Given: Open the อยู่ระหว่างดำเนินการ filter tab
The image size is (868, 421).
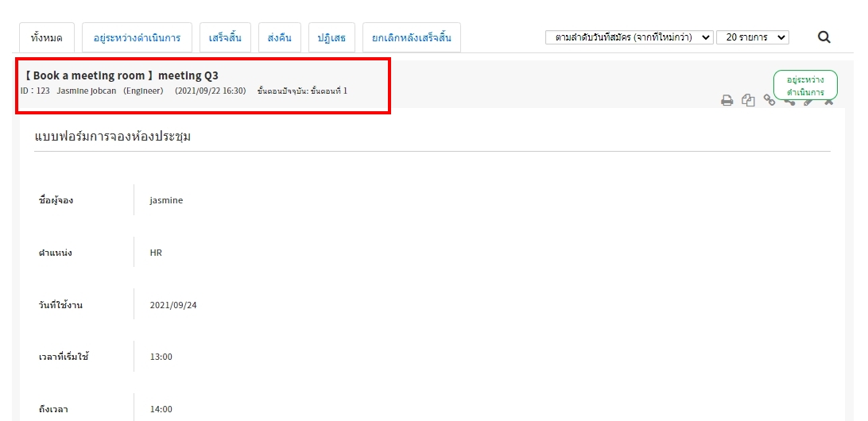Looking at the screenshot, I should pos(137,37).
